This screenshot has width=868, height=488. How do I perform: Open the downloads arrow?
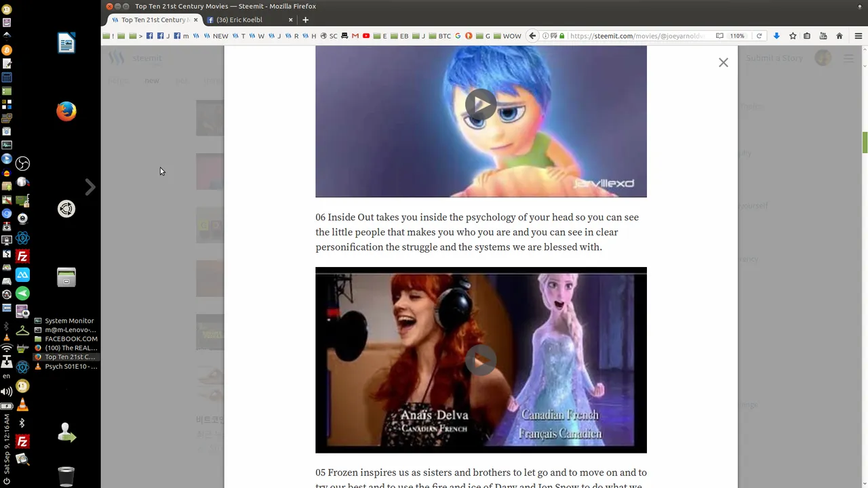pos(776,36)
